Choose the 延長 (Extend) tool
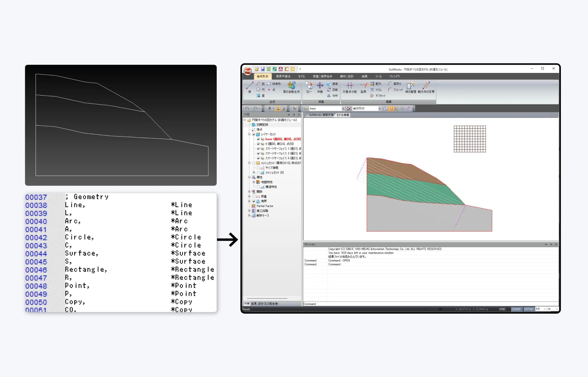The image size is (588, 377). pyautogui.click(x=363, y=87)
